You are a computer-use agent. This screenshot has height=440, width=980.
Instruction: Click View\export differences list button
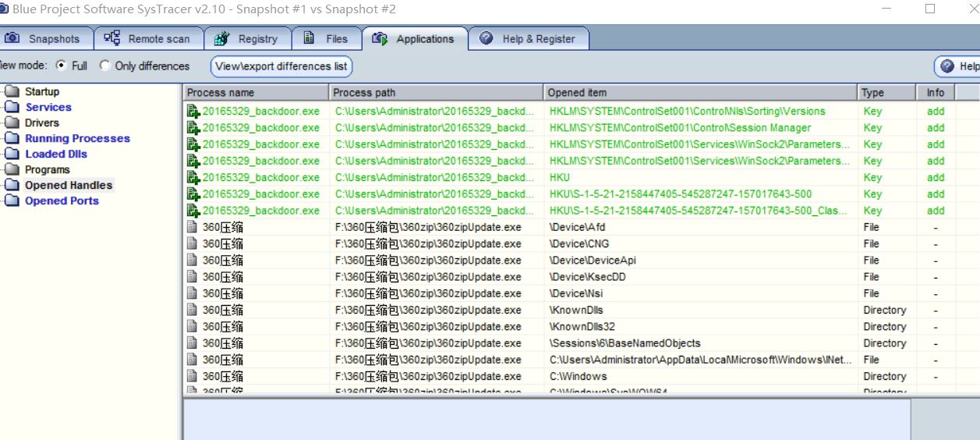click(281, 66)
